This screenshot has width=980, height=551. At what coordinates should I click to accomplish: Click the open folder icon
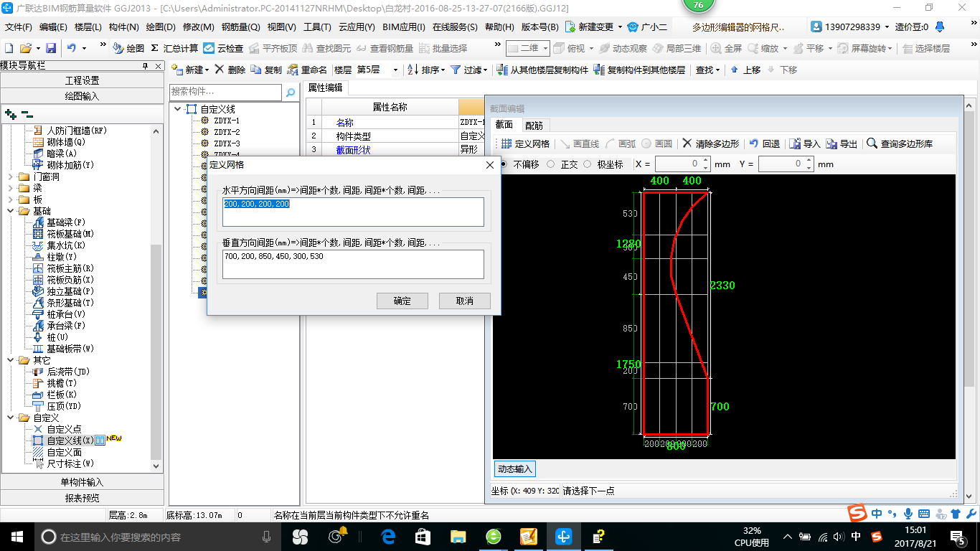pos(25,48)
